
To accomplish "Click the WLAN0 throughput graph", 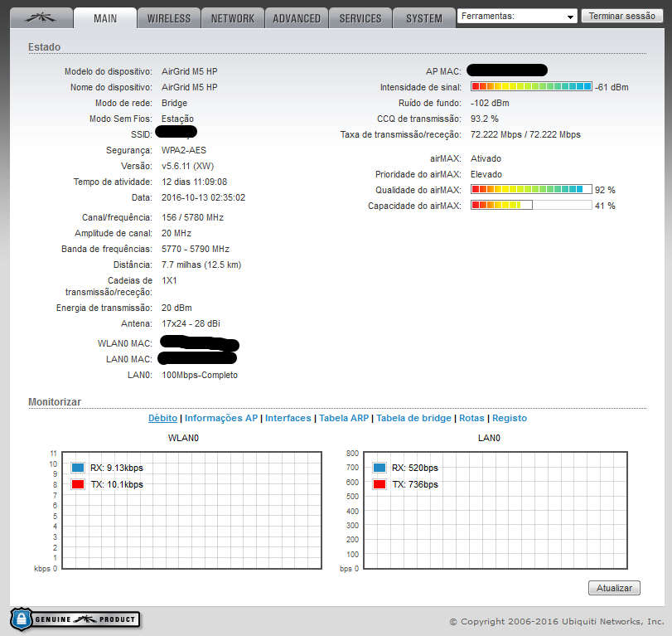I will (192, 510).
